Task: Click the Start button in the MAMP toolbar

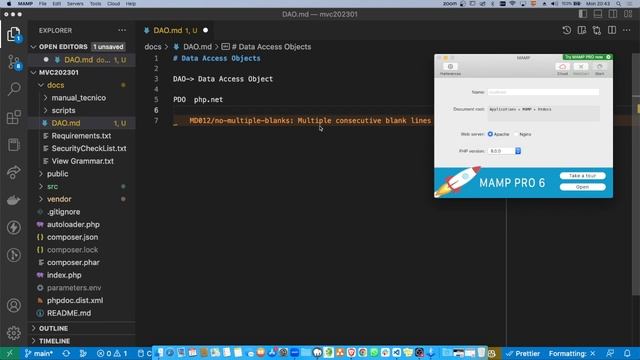Action: [x=600, y=69]
